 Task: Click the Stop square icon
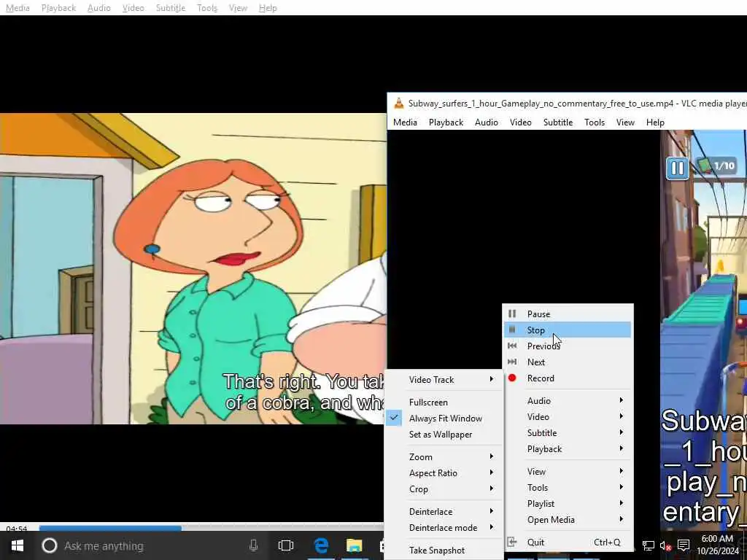coord(512,330)
